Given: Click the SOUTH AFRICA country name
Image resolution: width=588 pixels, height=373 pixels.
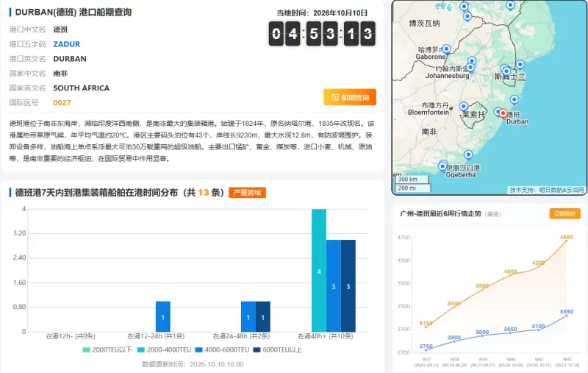Looking at the screenshot, I should tap(82, 88).
